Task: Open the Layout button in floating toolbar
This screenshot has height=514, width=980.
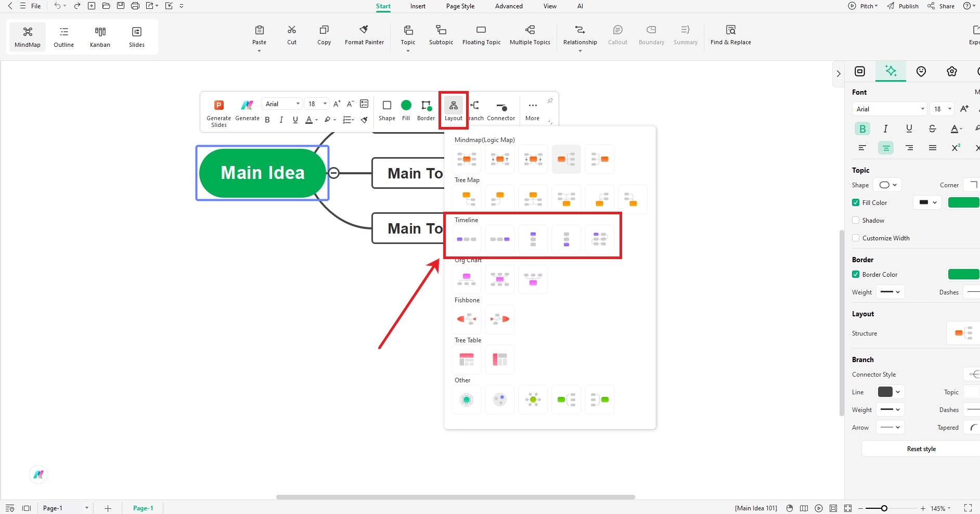Action: click(454, 110)
